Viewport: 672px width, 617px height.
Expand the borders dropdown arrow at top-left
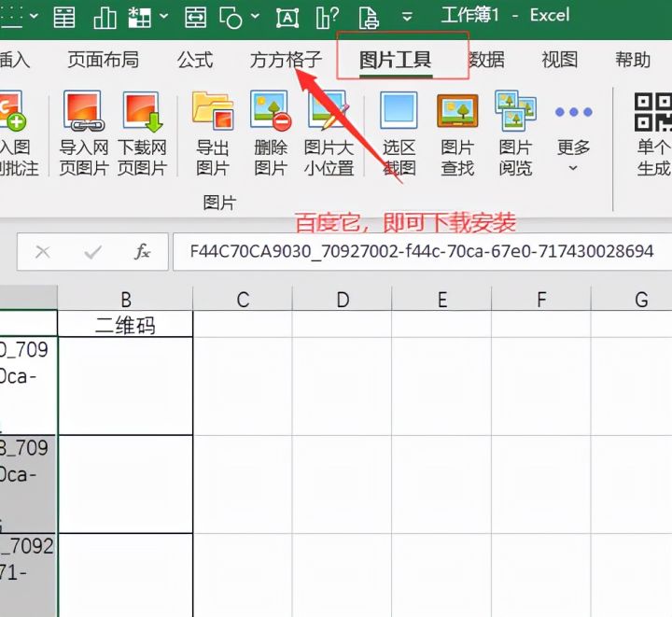(34, 17)
